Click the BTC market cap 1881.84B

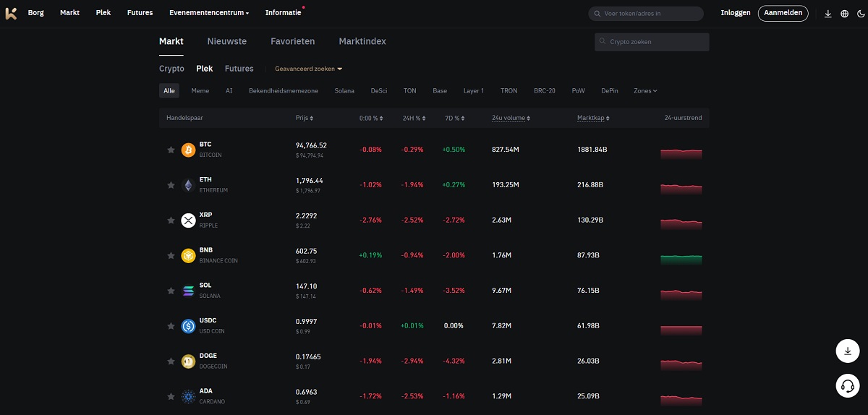pyautogui.click(x=592, y=150)
